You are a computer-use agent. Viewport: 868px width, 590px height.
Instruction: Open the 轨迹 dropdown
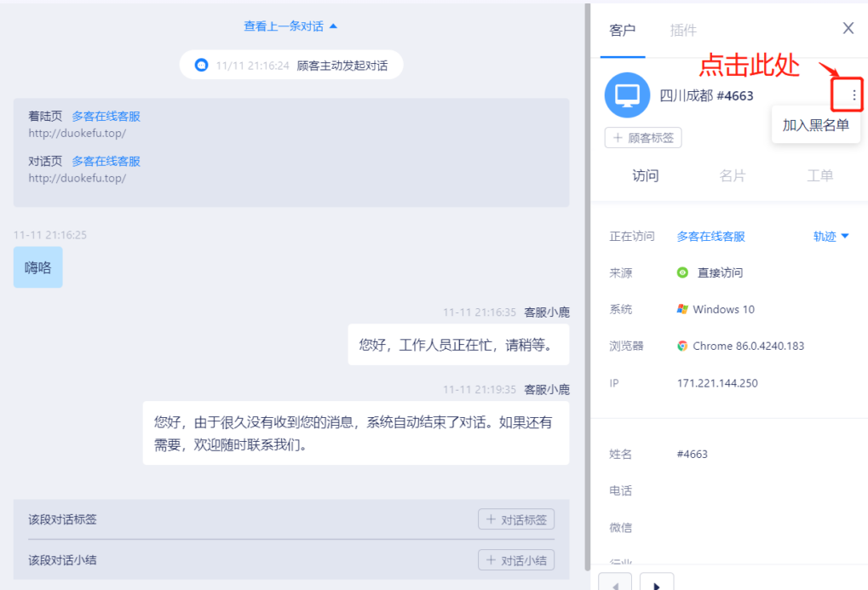click(x=830, y=237)
